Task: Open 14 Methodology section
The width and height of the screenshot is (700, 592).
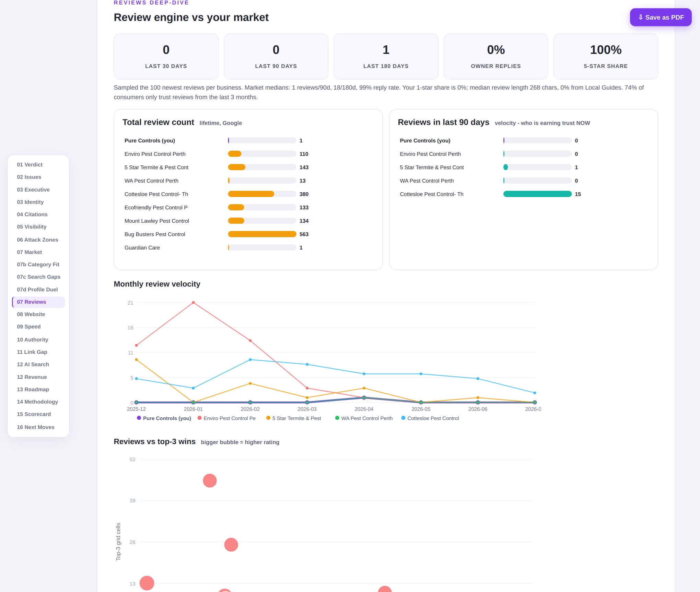Action: (38, 402)
